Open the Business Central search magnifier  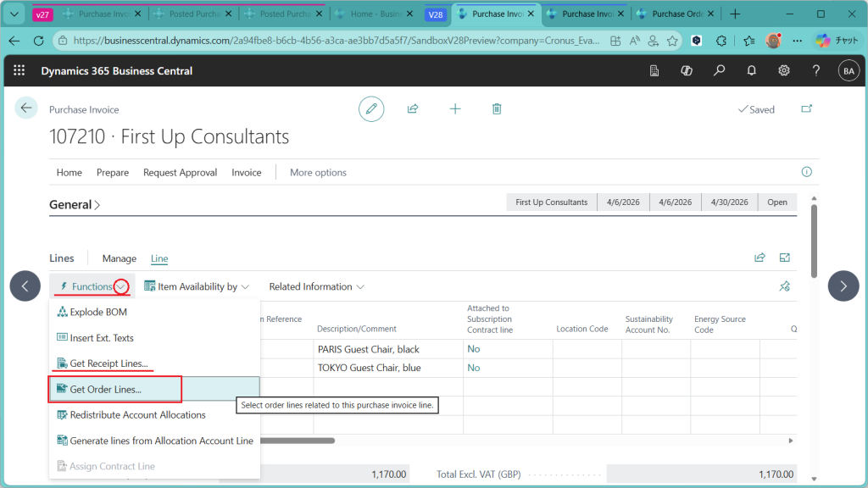click(719, 71)
